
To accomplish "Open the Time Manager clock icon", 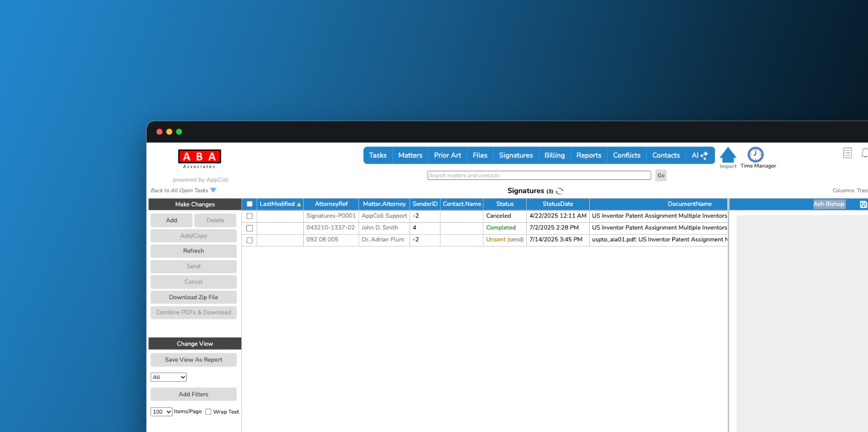I will tap(756, 154).
